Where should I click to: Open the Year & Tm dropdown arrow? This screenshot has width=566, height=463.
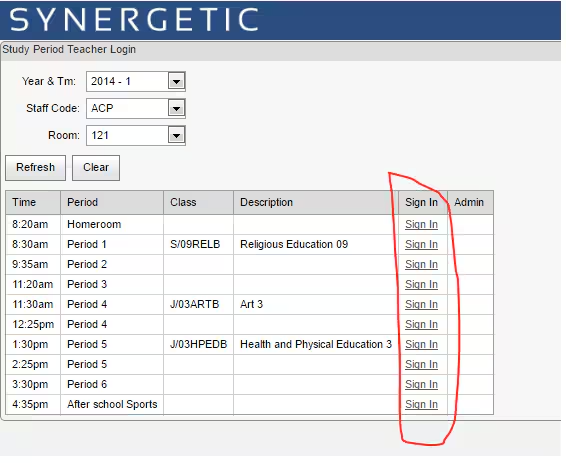177,82
